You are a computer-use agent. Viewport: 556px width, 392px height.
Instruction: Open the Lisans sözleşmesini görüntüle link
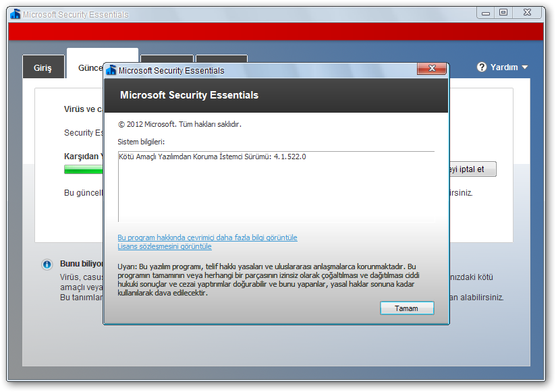point(165,246)
